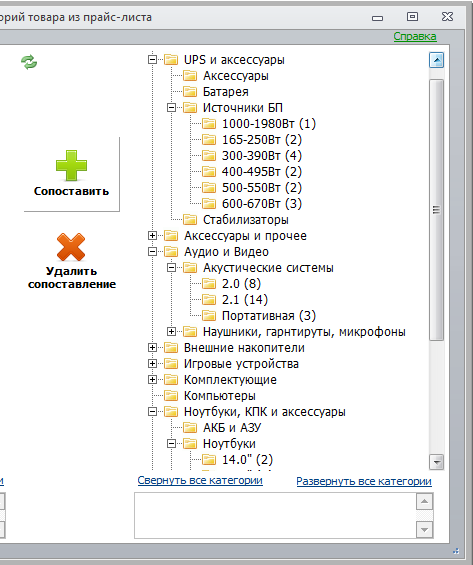
Task: Select the Батарея folder icon
Action: click(x=190, y=92)
